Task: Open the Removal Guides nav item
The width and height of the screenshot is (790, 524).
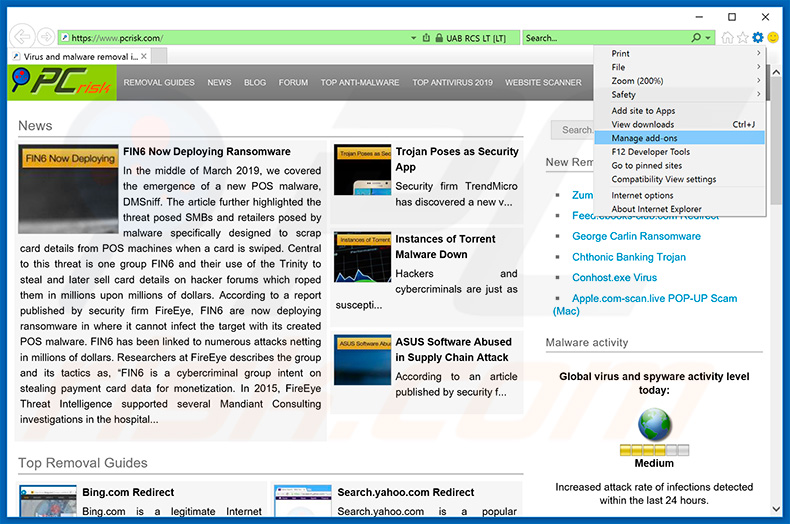Action: 159,82
